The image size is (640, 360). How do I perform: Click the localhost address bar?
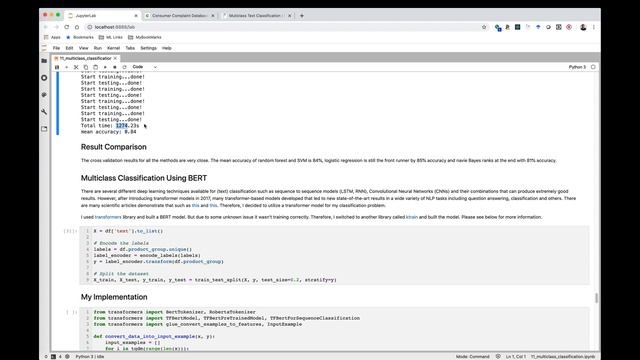(x=282, y=27)
